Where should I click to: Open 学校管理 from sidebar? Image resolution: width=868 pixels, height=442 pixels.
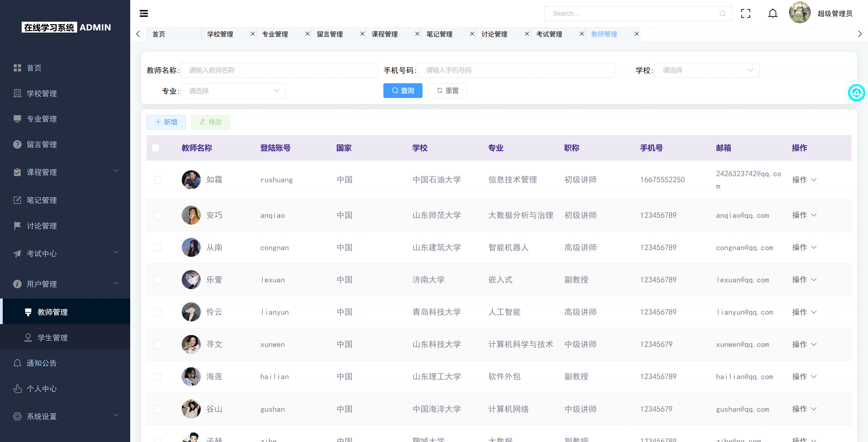tap(42, 93)
